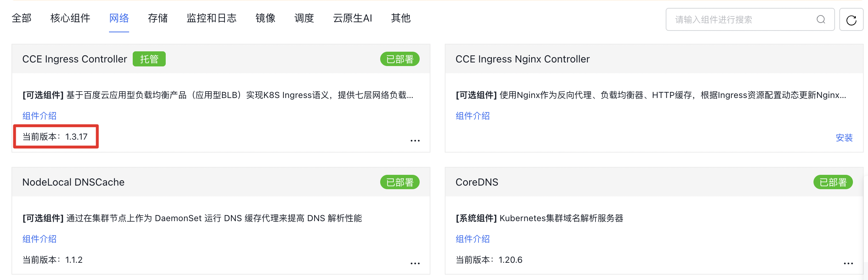Switch to the 全部 tab
Viewport: 868px width, 280px height.
click(22, 18)
